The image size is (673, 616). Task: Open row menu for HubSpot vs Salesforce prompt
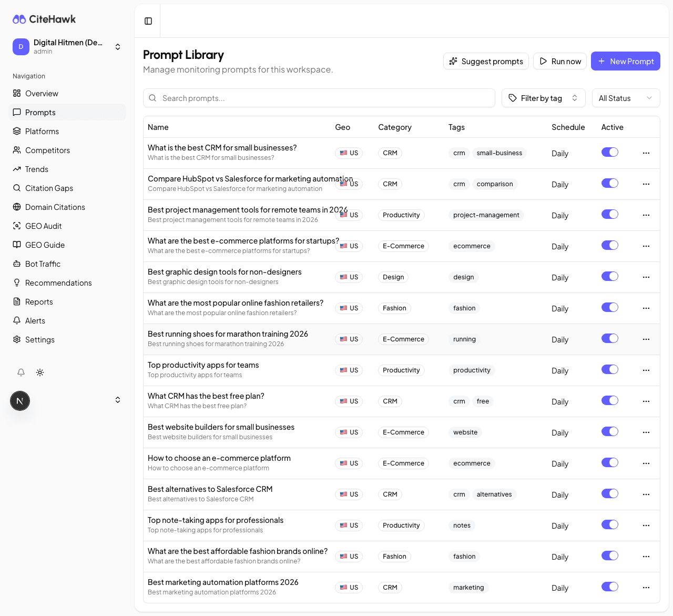tap(646, 184)
